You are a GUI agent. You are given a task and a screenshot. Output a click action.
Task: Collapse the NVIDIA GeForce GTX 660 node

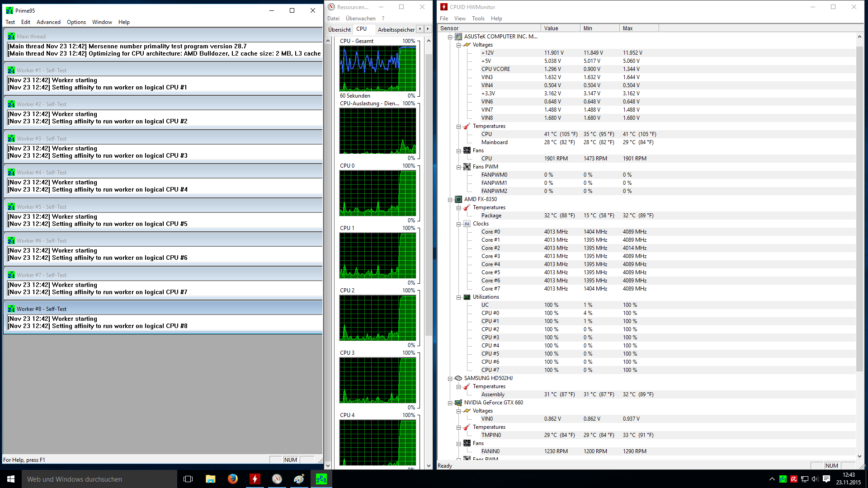click(450, 403)
